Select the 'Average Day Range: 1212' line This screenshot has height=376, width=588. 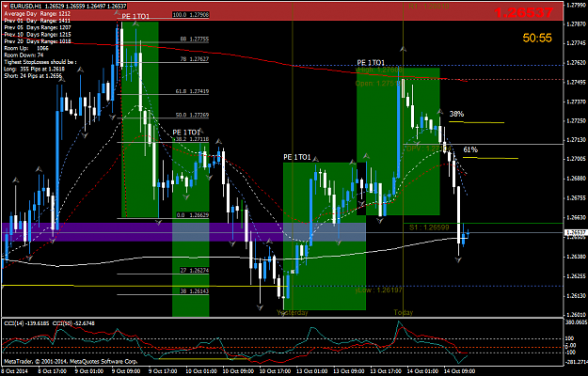pyautogui.click(x=37, y=13)
